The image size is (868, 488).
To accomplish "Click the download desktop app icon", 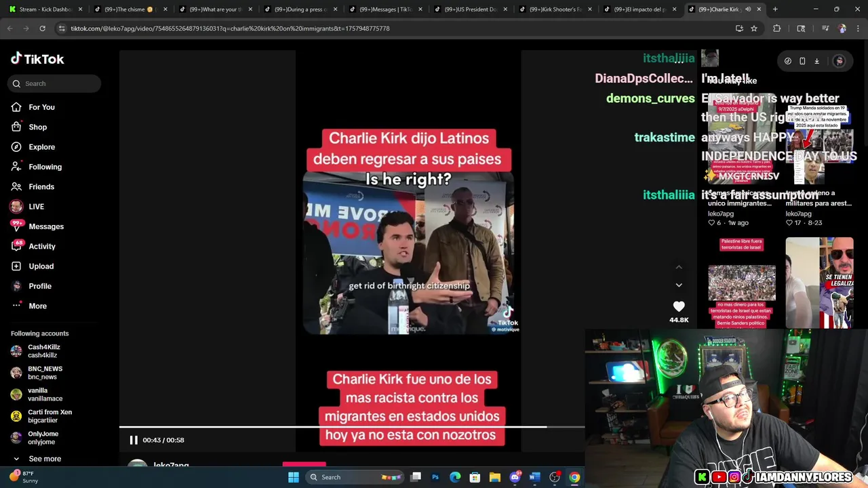I will (x=816, y=61).
